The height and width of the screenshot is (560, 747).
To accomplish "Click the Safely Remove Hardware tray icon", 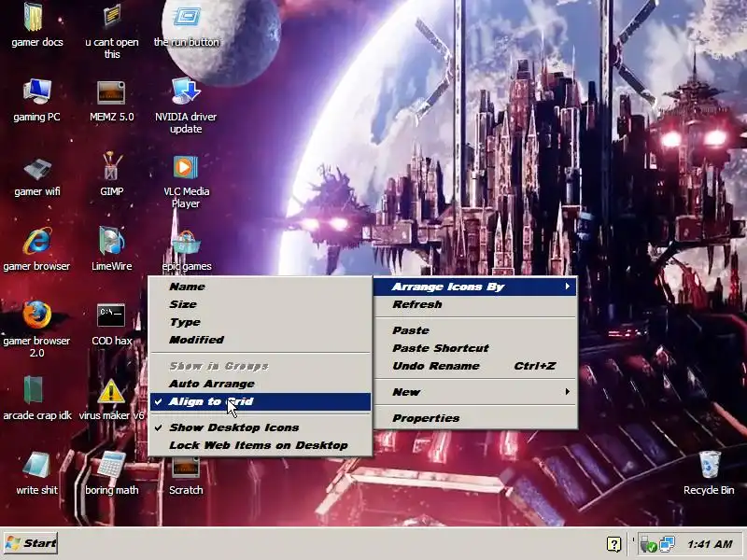I will (x=648, y=544).
